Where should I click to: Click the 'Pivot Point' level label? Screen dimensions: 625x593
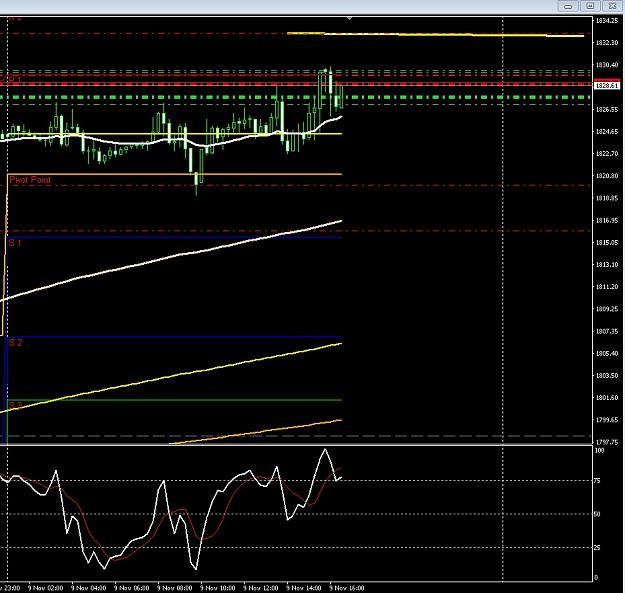pos(30,180)
